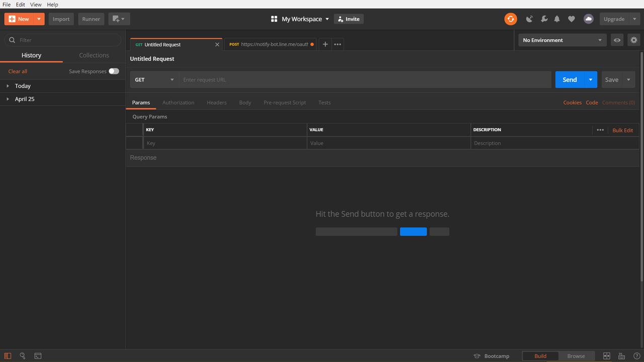Click the New button
This screenshot has width=644, height=362.
click(19, 19)
